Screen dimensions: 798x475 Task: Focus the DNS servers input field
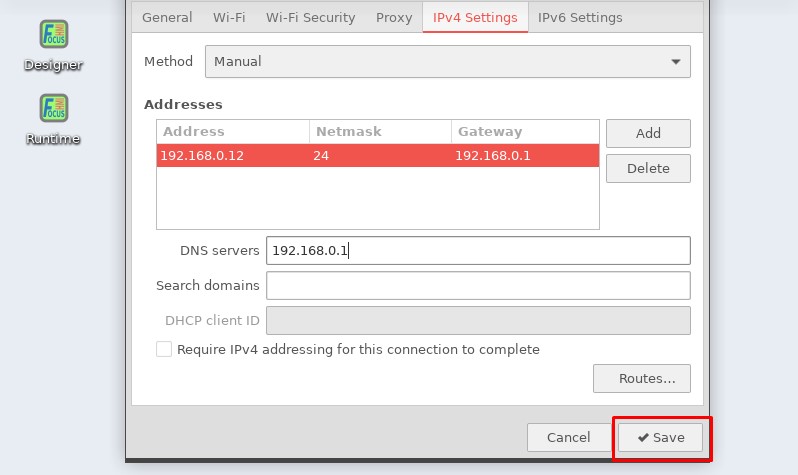point(478,250)
